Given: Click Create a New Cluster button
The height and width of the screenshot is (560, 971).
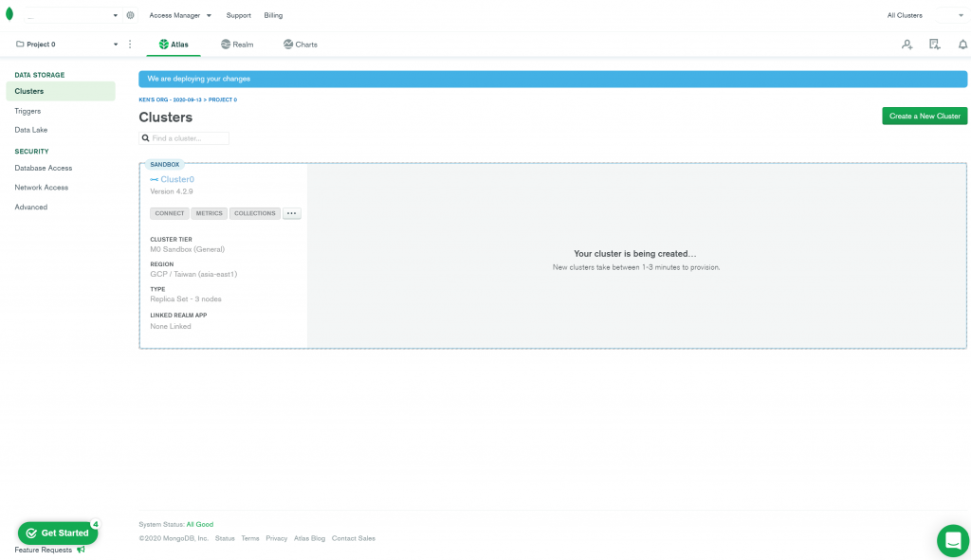Looking at the screenshot, I should click(x=925, y=116).
